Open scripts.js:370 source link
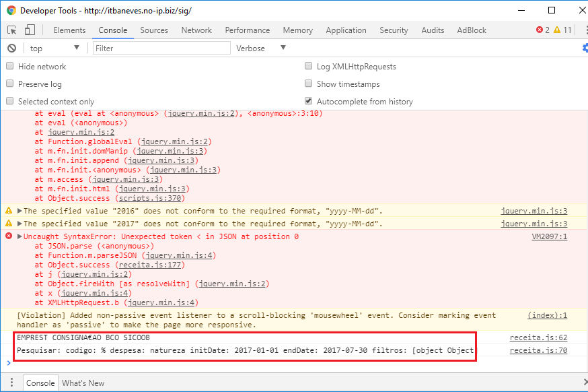The height and width of the screenshot is (392, 588). 150,198
